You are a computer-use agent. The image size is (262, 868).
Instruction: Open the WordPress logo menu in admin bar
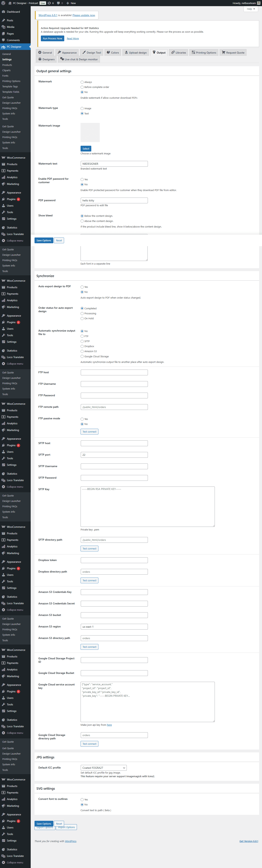(3, 3)
